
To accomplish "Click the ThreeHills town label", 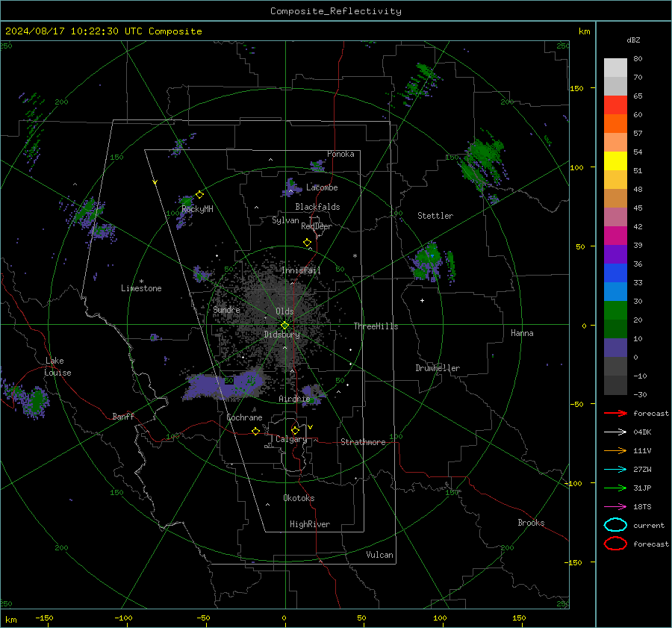I will (376, 326).
